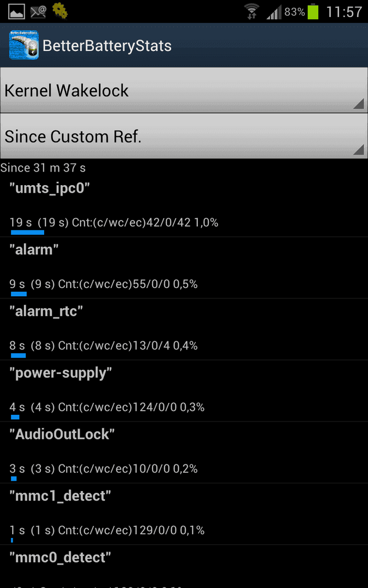Select the "AudioOutLock" wakelock entry
This screenshot has width=368, height=588.
pos(184,452)
